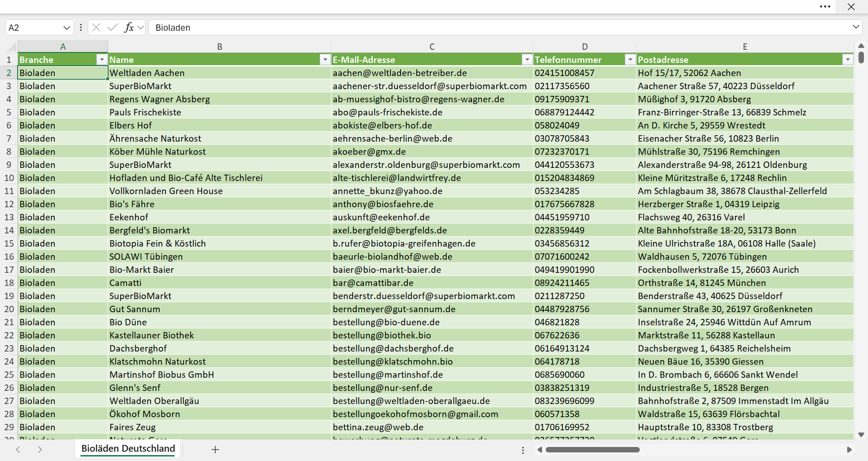The height and width of the screenshot is (461, 868).
Task: Select phone number 08924211465
Action: point(585,283)
